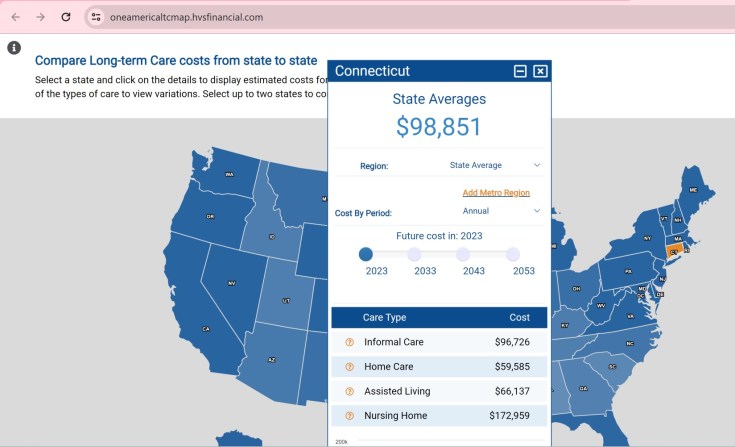The width and height of the screenshot is (735, 447).
Task: Select the 2033 future cost point
Action: pos(414,255)
